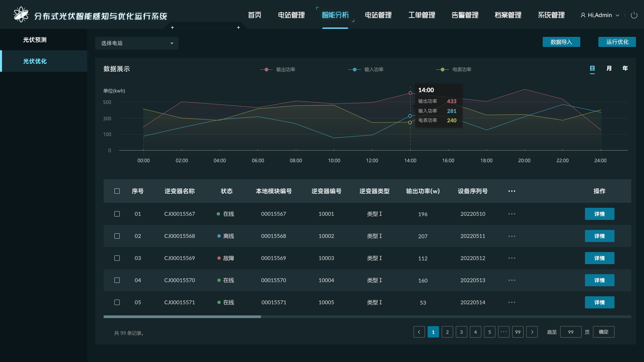Tick the checkbox for row 05
644x362 pixels.
pos(117,302)
